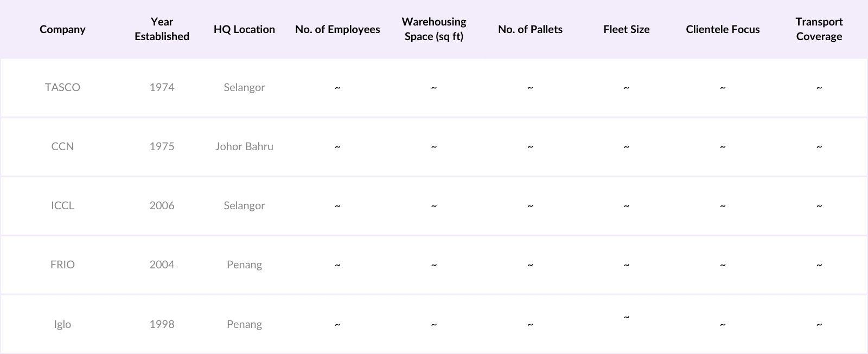Image resolution: width=868 pixels, height=354 pixels.
Task: Click the Company column header
Action: click(x=62, y=29)
